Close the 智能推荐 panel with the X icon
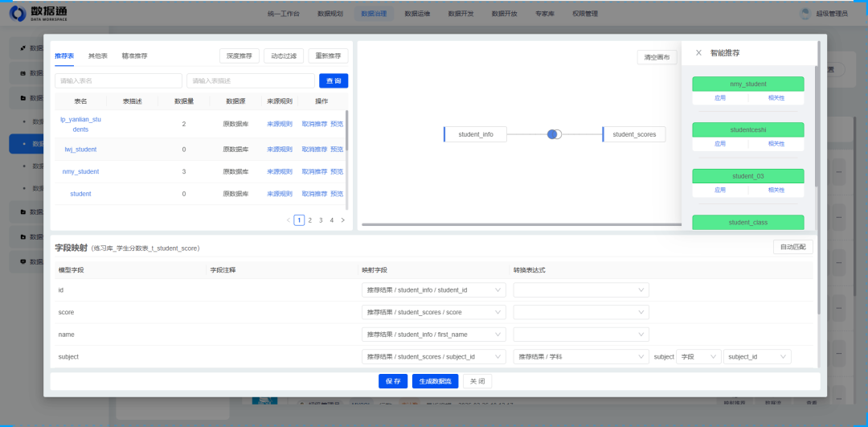The width and height of the screenshot is (868, 427). [698, 53]
